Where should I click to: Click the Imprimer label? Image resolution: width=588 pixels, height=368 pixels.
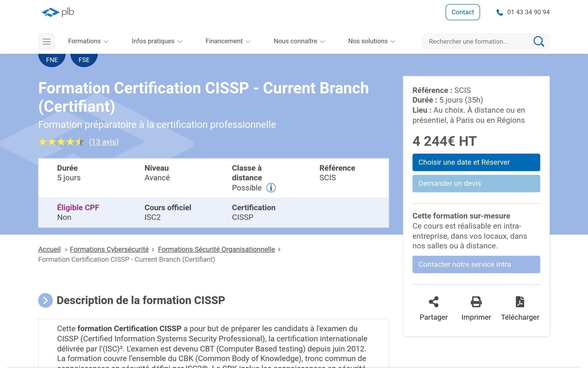click(476, 317)
